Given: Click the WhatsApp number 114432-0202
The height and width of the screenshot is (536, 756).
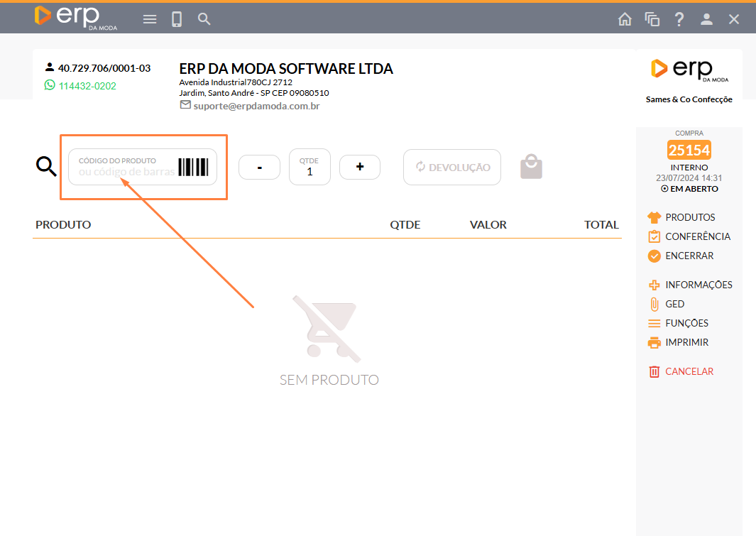Looking at the screenshot, I should coord(87,86).
